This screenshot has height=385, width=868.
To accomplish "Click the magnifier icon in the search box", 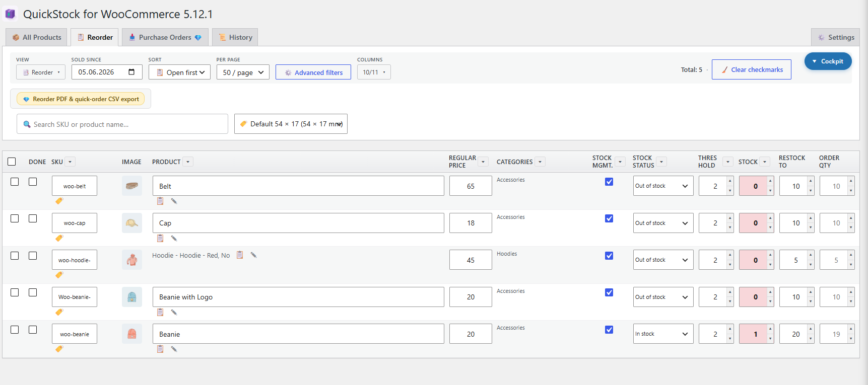I will click(27, 124).
